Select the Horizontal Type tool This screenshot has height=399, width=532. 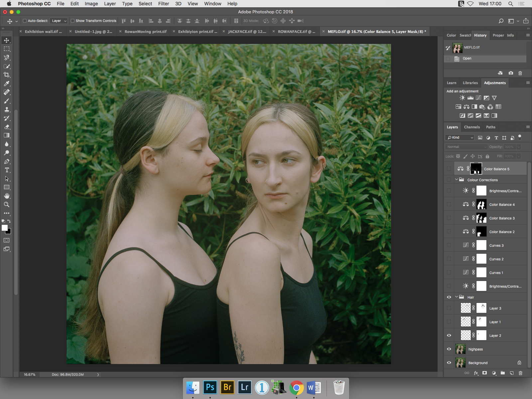[7, 170]
